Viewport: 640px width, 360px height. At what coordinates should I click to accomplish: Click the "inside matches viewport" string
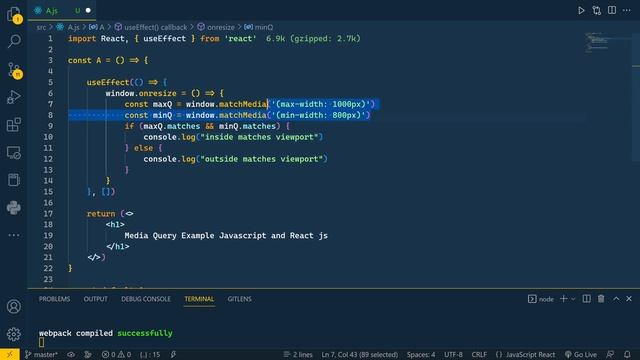click(x=259, y=137)
